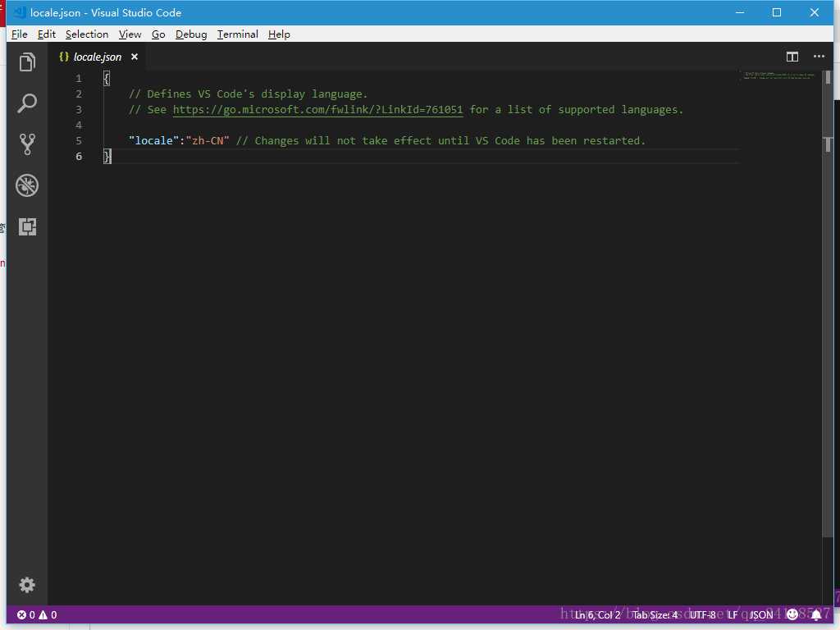This screenshot has width=840, height=630.
Task: Open the Explorer view in activity bar
Action: tap(27, 62)
